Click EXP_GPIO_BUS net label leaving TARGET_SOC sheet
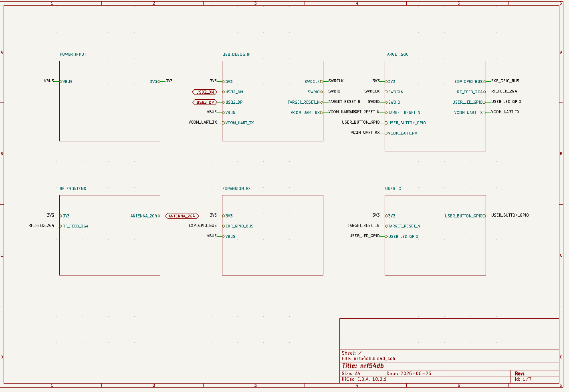 point(505,81)
